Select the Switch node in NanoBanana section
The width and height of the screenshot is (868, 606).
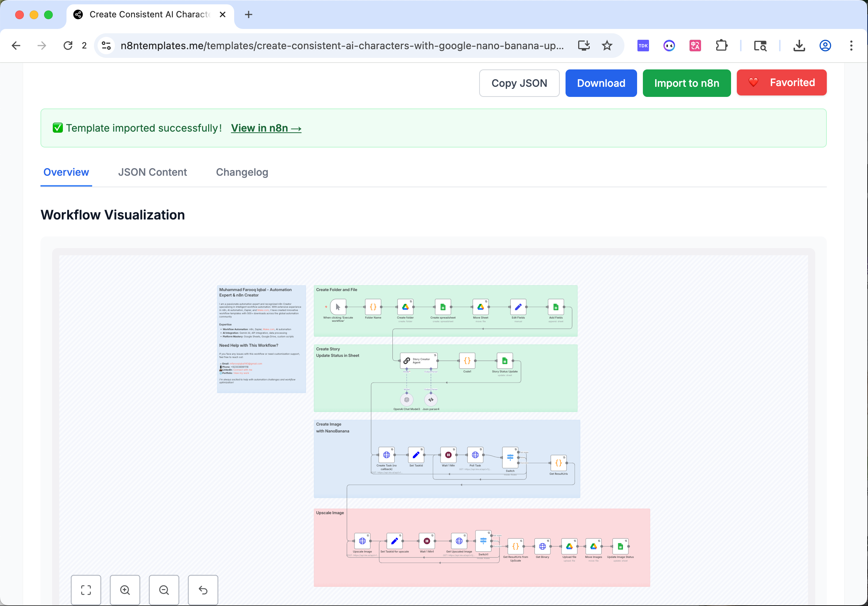(x=510, y=457)
